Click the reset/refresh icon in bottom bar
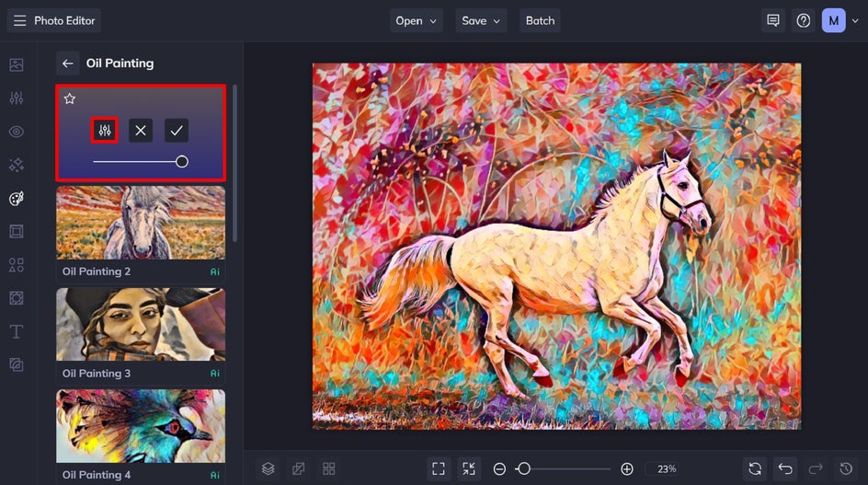 755,469
